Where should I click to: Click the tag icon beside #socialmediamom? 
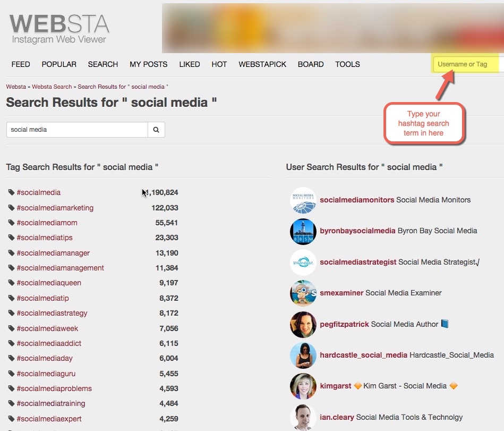(x=11, y=223)
